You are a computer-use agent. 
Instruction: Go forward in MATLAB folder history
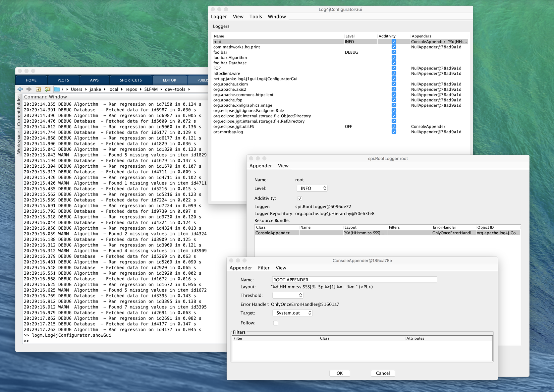pyautogui.click(x=29, y=89)
